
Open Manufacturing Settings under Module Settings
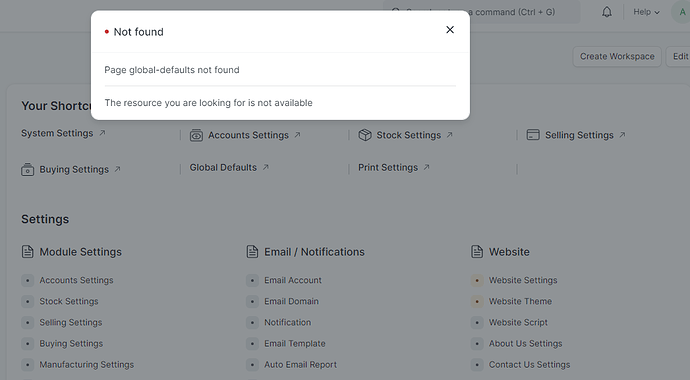87,365
